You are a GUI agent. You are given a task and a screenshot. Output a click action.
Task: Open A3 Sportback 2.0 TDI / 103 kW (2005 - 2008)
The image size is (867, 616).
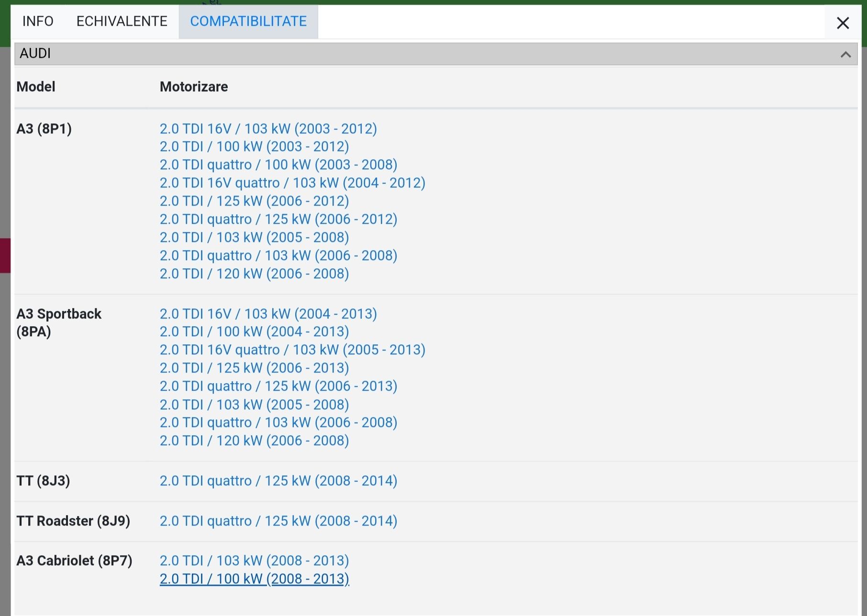[x=254, y=405]
